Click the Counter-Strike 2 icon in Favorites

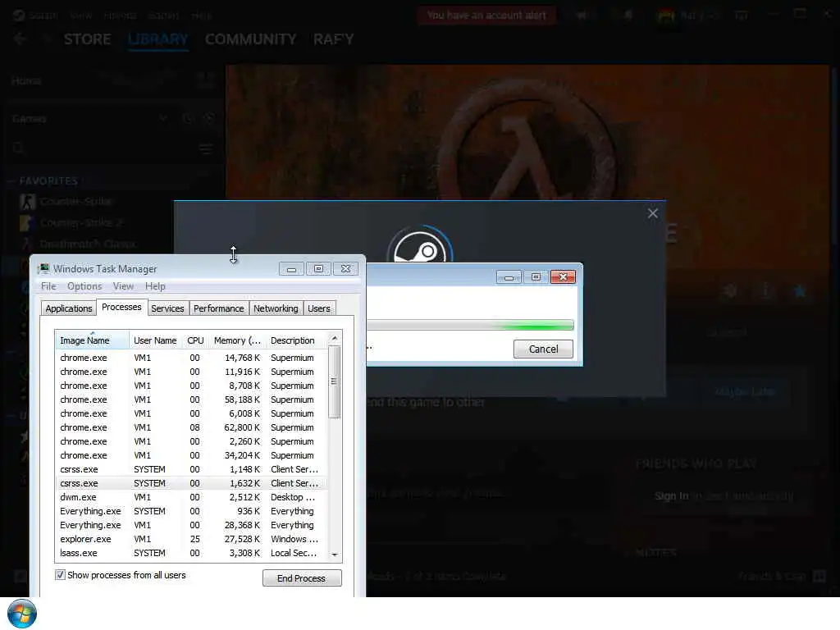[27, 222]
